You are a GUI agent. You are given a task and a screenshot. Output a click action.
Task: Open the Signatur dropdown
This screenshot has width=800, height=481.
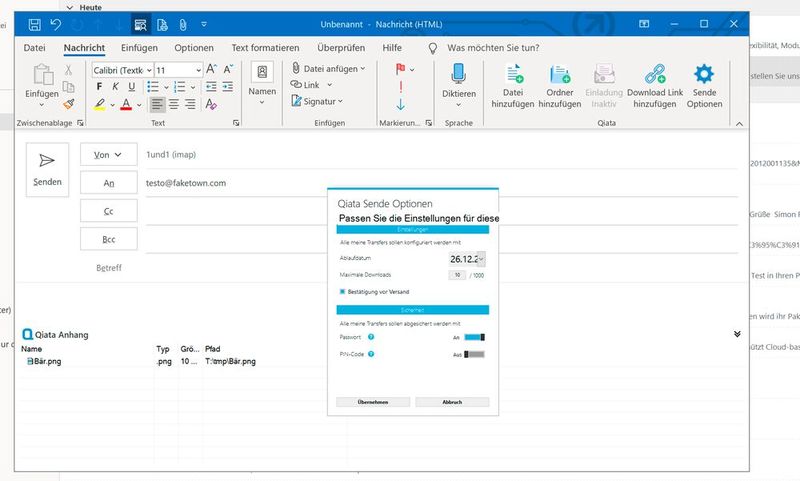(317, 101)
